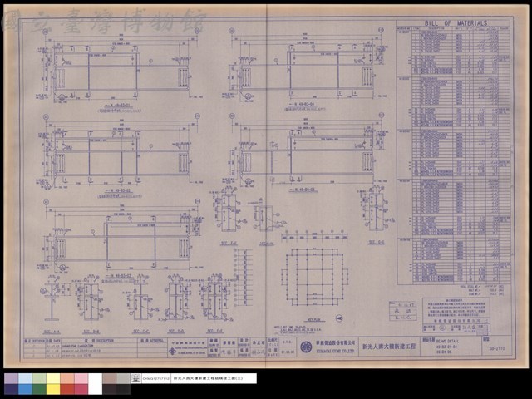Click the ISSUED FOR FABRICATION revision entry
This screenshot has width=532, height=399.
pyautogui.click(x=78, y=345)
